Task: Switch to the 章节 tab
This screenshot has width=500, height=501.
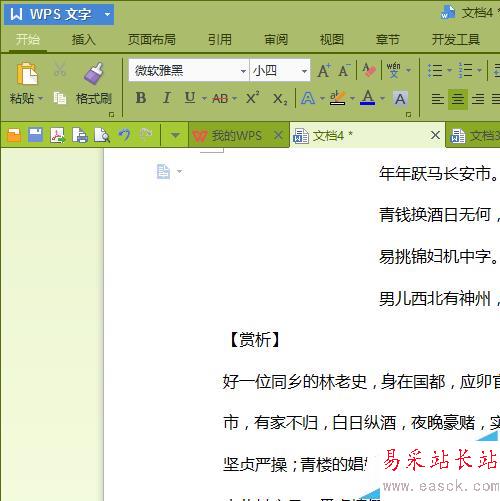Action: coord(388,39)
